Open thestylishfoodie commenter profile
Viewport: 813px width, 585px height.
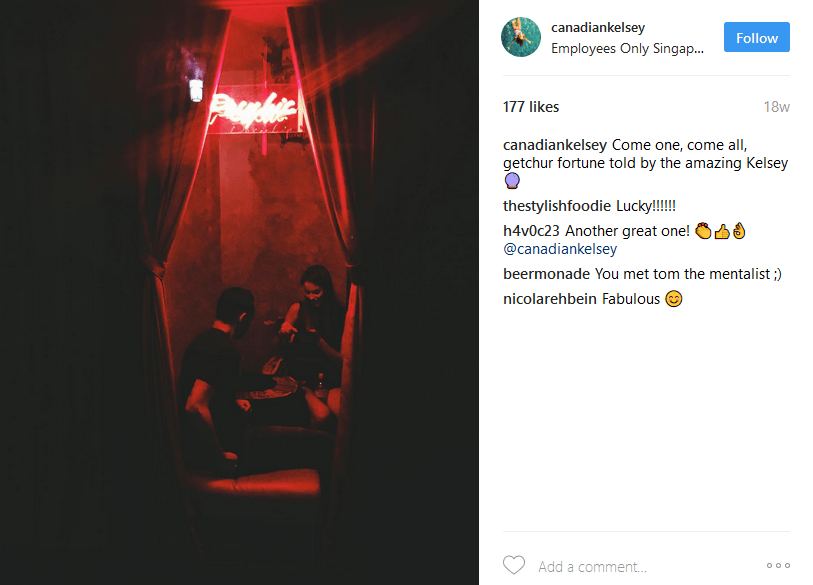click(557, 206)
